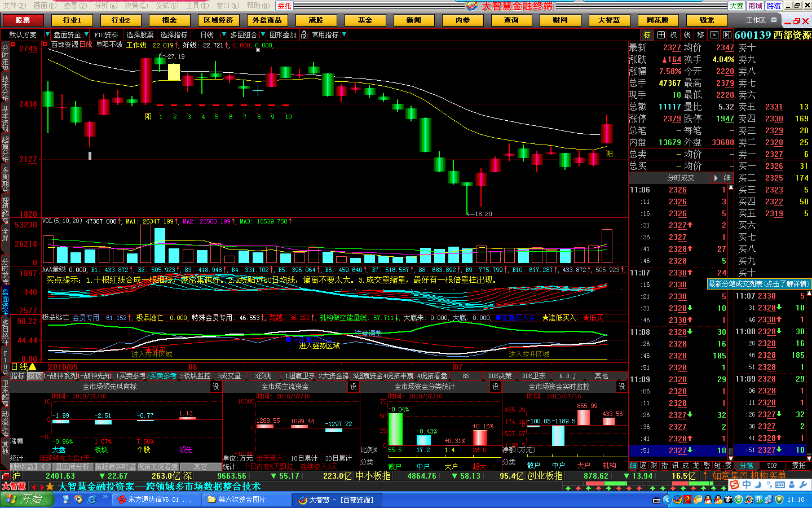Expand arrow next to 分时成交 header
The height and width of the screenshot is (508, 812).
pos(716,178)
